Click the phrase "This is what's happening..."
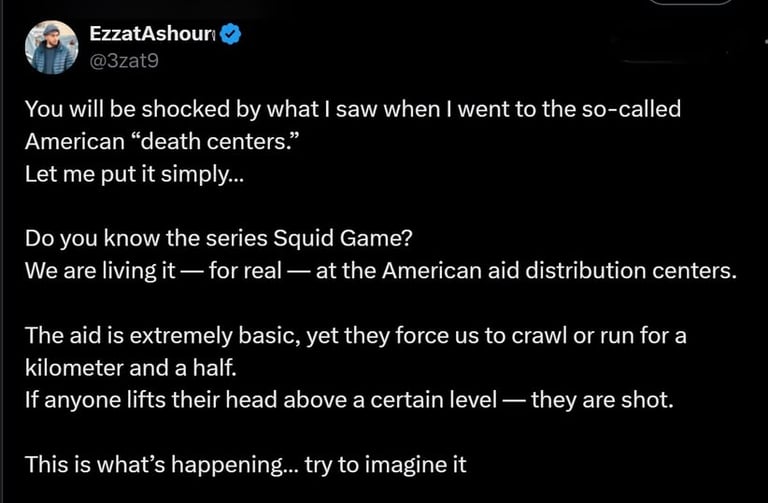Viewport: 768px width, 503px height. tap(161, 465)
